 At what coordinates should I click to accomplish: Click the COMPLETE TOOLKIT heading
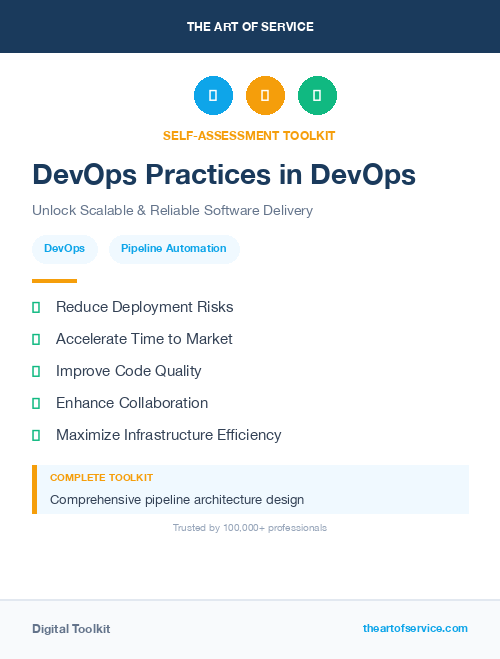pos(101,477)
